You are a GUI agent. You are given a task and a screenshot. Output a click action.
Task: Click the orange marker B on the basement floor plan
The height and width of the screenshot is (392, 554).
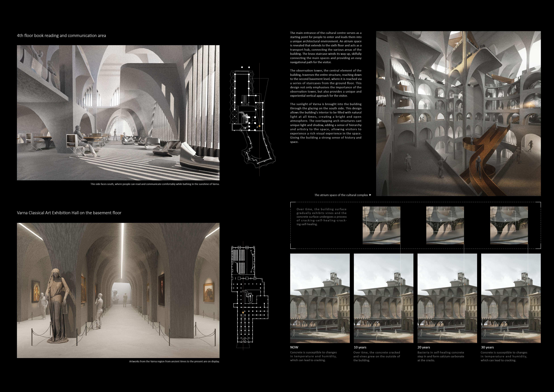(243, 312)
